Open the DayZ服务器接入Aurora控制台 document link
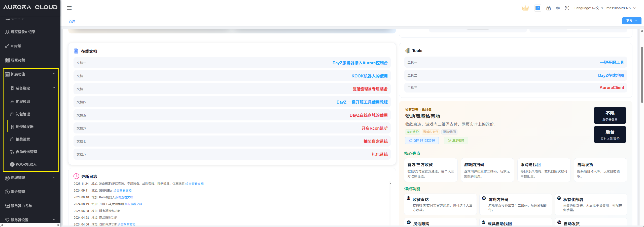Viewport: 644px width, 227px height. (x=360, y=63)
